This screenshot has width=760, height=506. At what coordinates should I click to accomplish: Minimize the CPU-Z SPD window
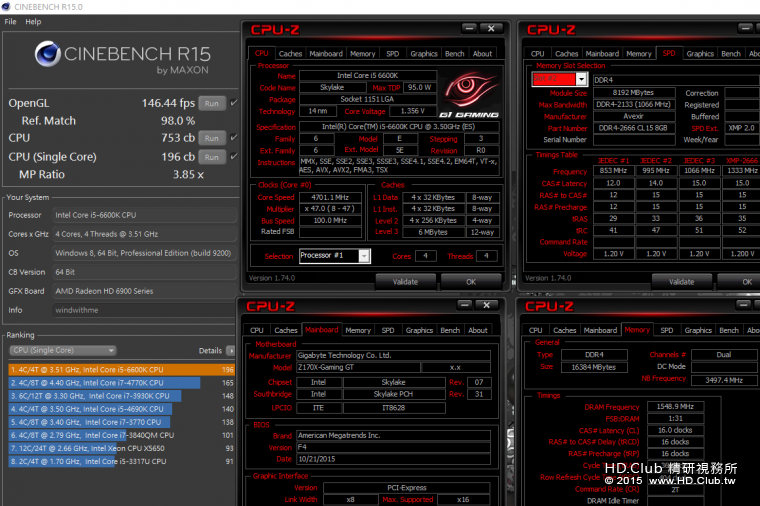coord(745,29)
